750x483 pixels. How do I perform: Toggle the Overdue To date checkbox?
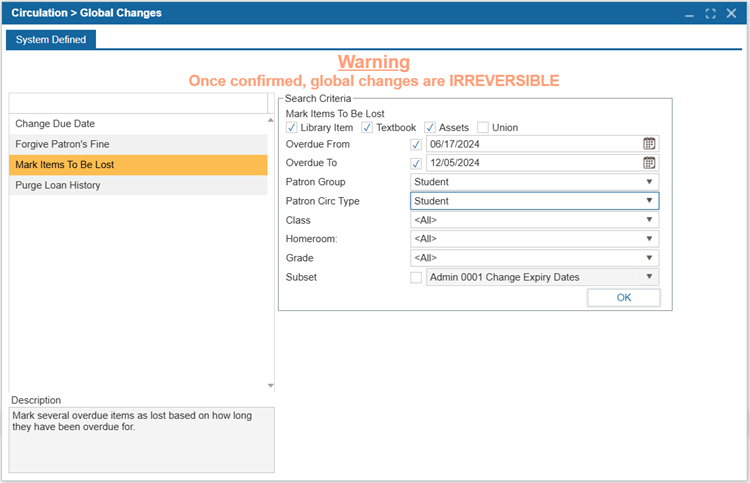[x=416, y=163]
